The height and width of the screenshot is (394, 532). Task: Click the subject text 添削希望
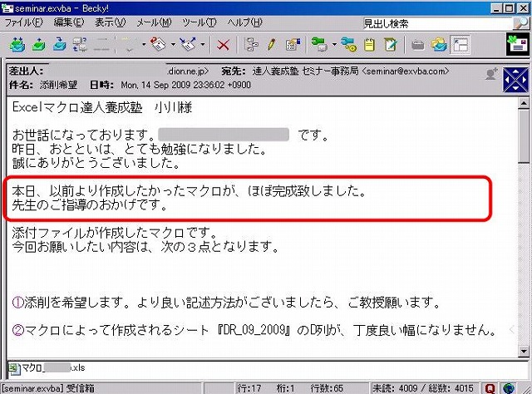coord(58,85)
